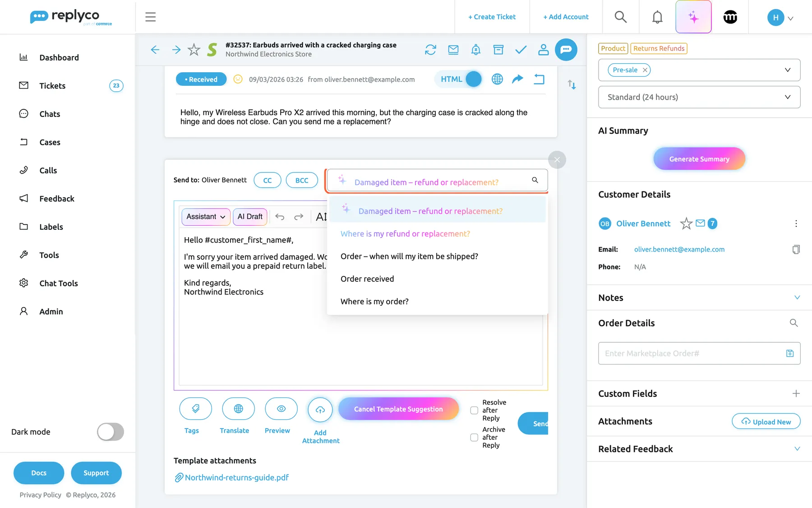Open the labels dropdown containing Pre-sale
Image resolution: width=812 pixels, height=508 pixels.
pos(699,70)
